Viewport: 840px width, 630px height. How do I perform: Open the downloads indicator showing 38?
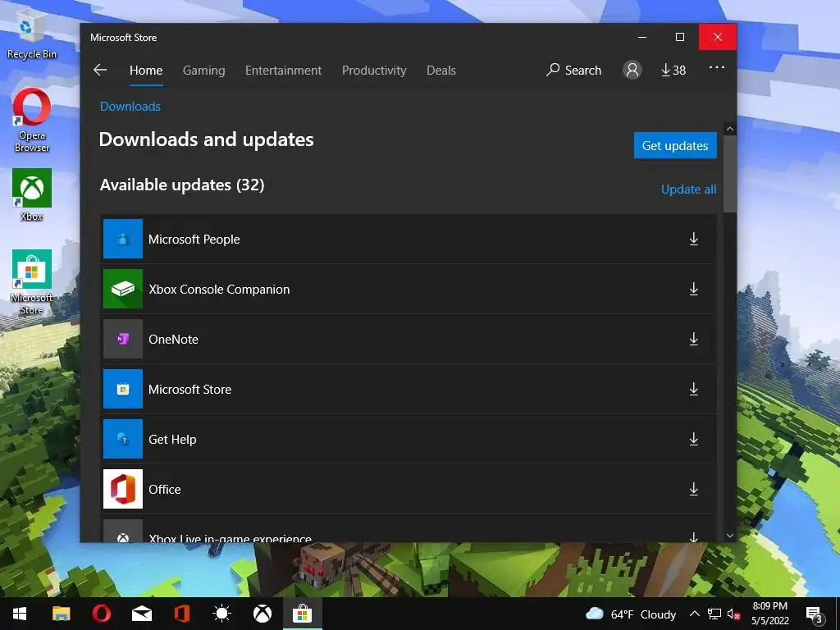[673, 71]
